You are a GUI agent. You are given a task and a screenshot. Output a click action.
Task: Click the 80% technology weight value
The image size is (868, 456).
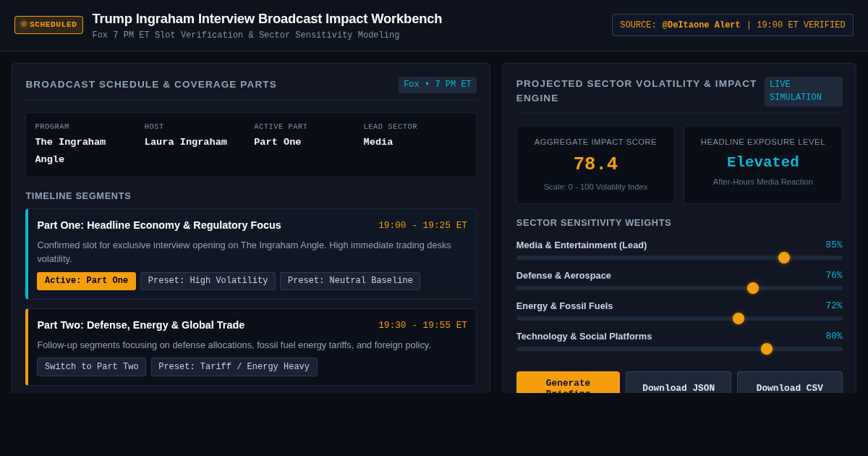[834, 336]
